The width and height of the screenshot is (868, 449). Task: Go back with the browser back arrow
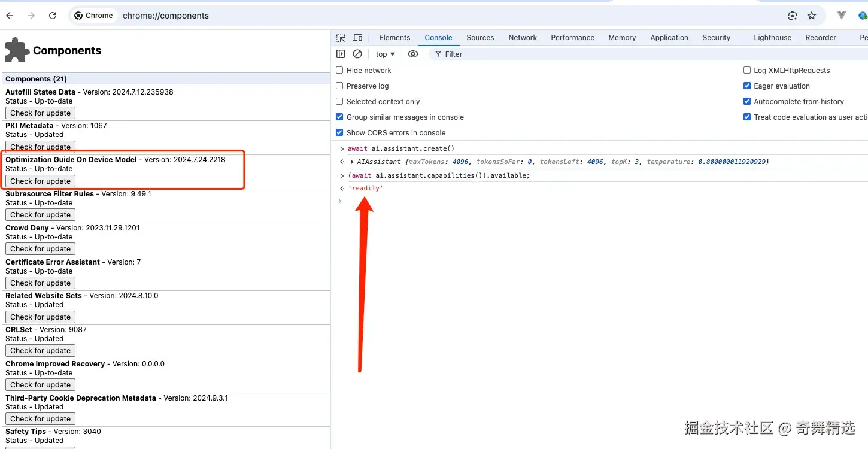(10, 16)
